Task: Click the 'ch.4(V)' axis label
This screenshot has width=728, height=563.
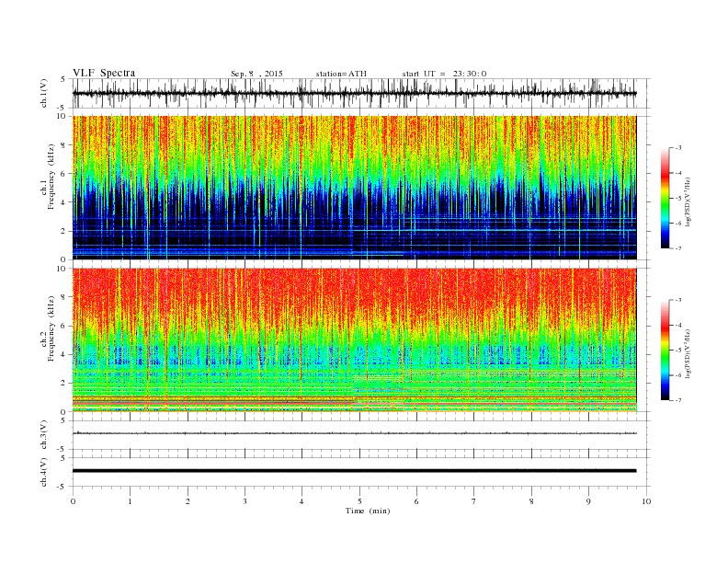Action: click(x=44, y=474)
